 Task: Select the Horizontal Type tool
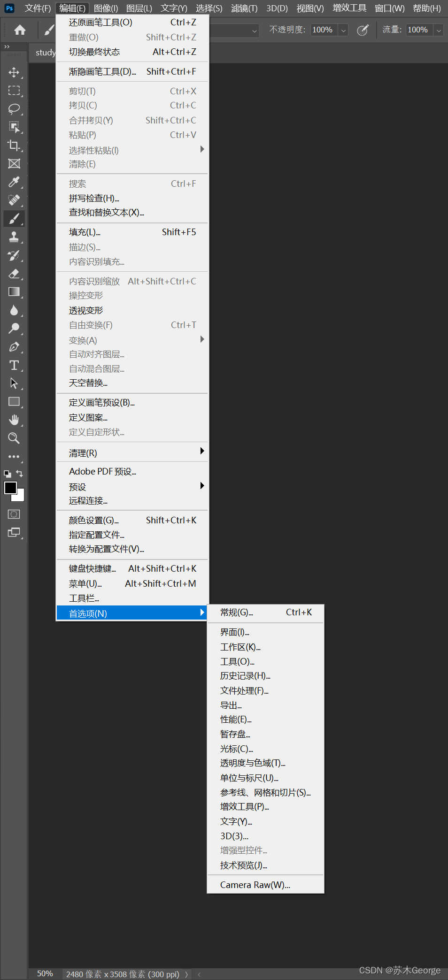click(x=14, y=365)
